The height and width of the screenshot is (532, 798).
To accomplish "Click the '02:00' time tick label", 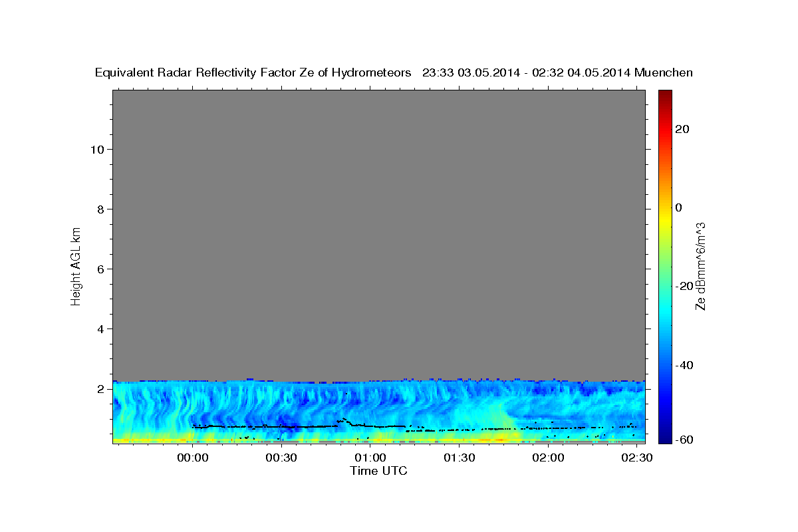I will coord(547,458).
